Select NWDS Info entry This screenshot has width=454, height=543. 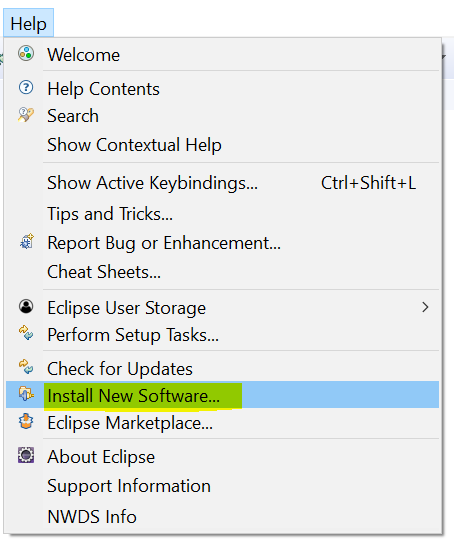[222, 516]
